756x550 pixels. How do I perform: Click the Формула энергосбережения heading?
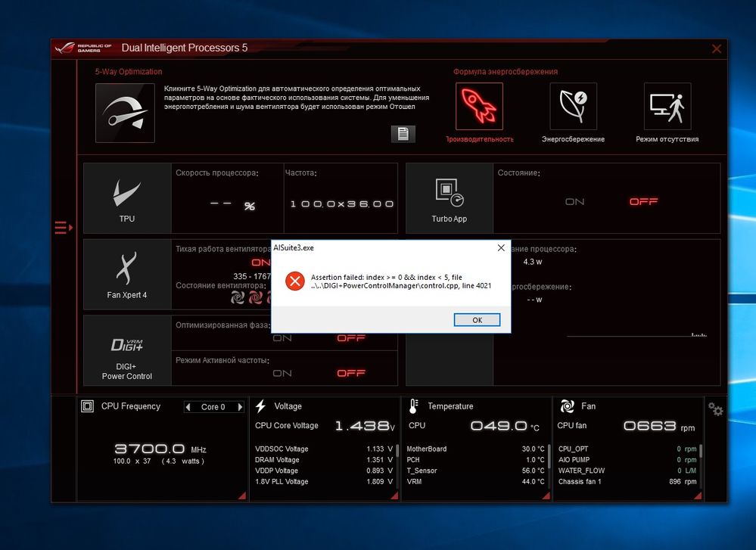[x=506, y=72]
